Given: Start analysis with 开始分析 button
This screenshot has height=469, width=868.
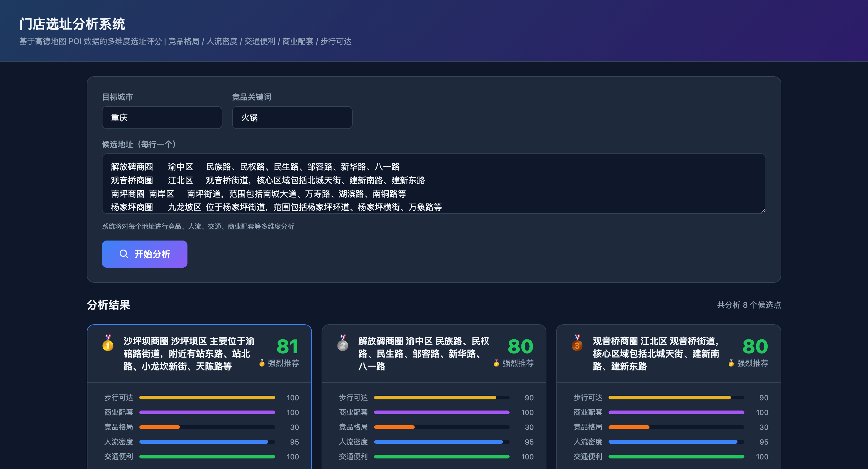Looking at the screenshot, I should pyautogui.click(x=145, y=254).
